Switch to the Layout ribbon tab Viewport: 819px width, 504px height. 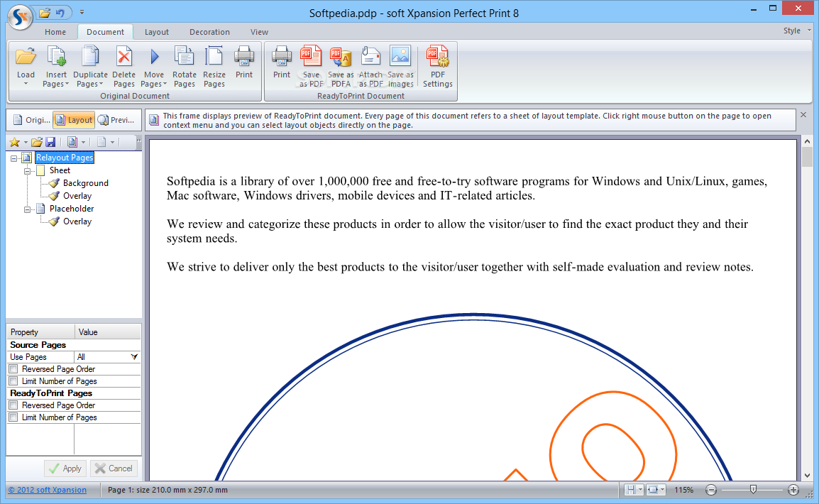pos(157,32)
